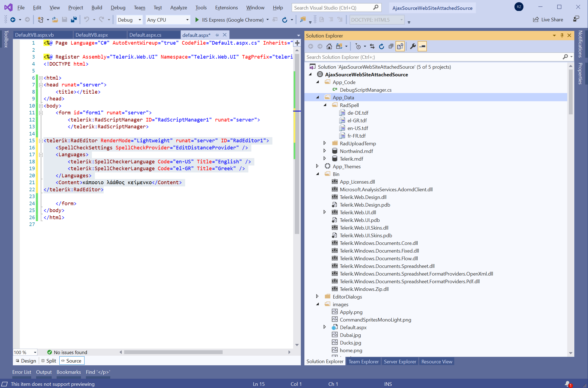Image resolution: width=588 pixels, height=388 pixels.
Task: Expand the EditorDialogs folder node
Action: 317,297
